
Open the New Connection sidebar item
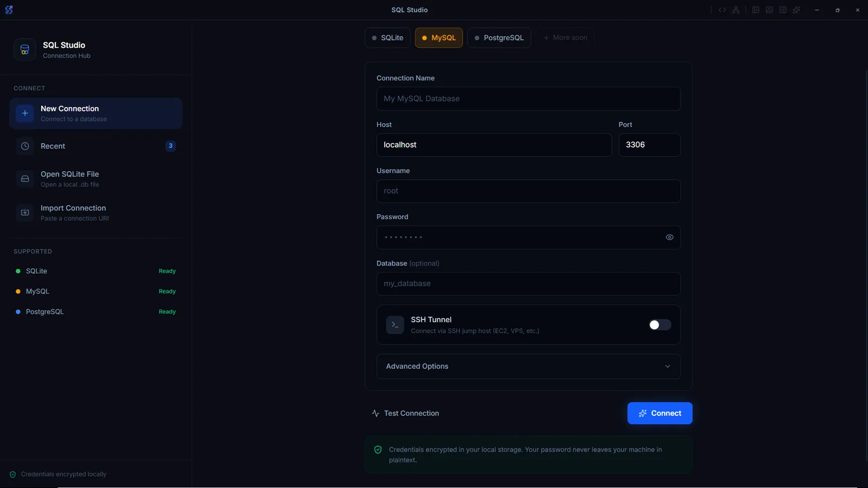pyautogui.click(x=95, y=113)
